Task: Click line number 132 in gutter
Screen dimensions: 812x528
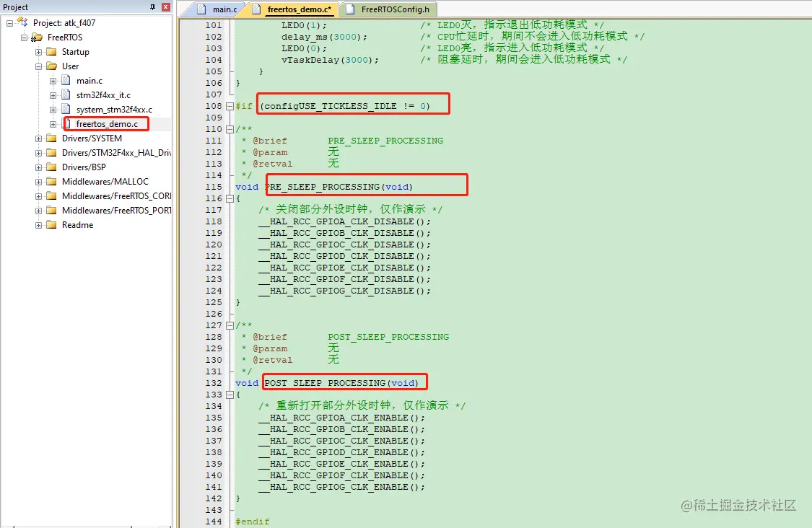Action: [x=214, y=383]
